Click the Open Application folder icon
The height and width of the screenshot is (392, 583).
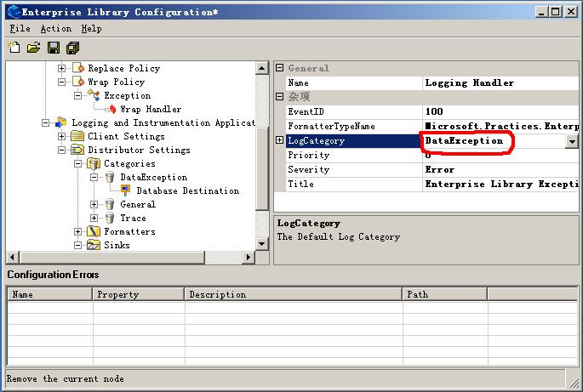34,48
